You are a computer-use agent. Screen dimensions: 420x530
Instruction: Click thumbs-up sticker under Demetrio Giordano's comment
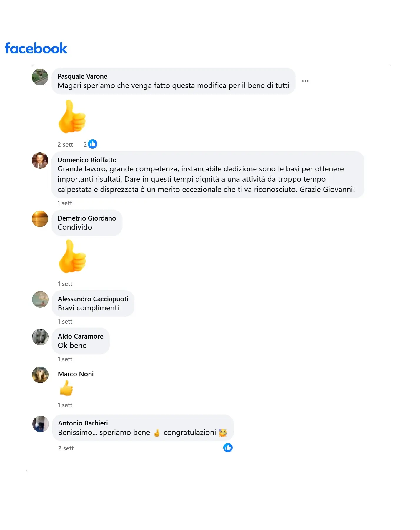[72, 256]
